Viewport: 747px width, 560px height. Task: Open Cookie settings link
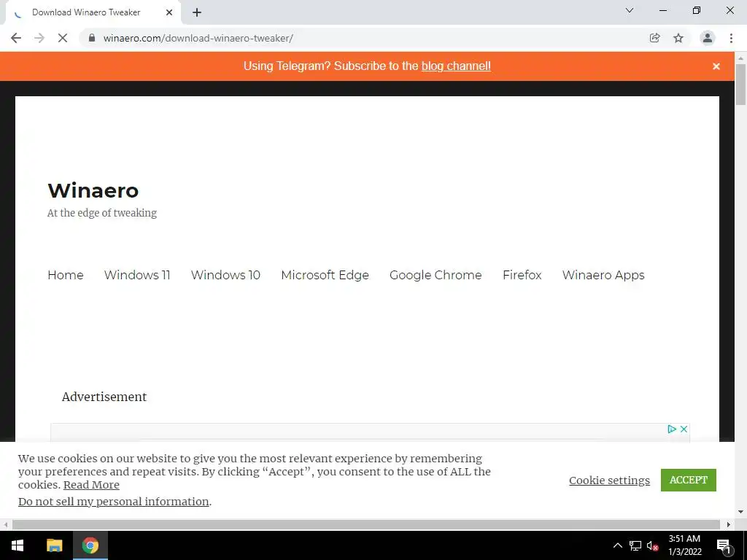pos(609,481)
